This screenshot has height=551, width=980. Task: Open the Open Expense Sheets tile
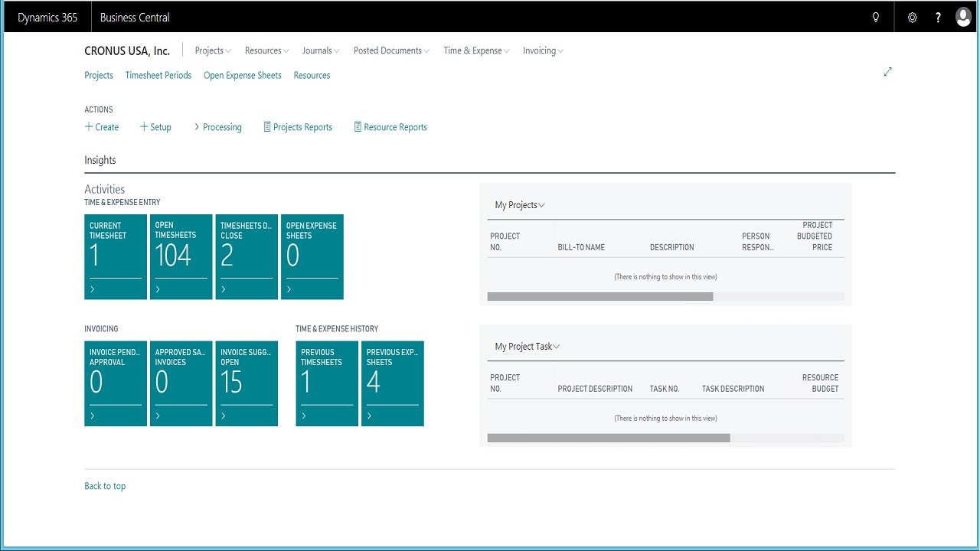312,257
